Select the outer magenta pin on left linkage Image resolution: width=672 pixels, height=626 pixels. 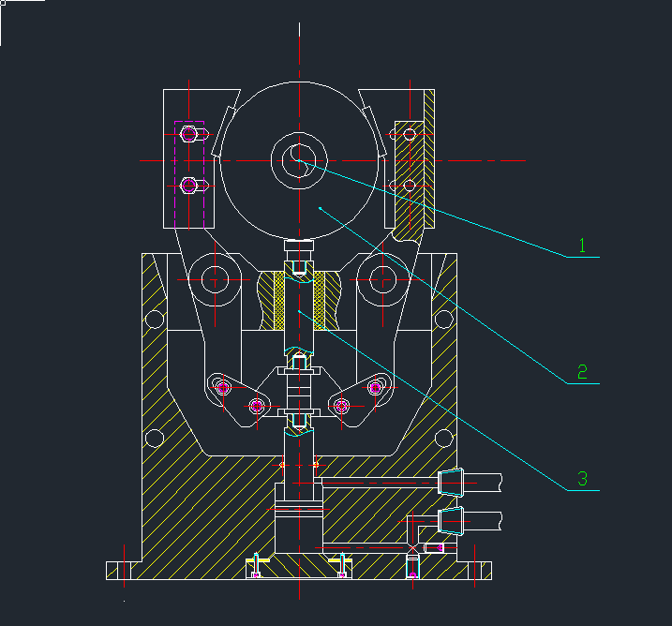222,387
